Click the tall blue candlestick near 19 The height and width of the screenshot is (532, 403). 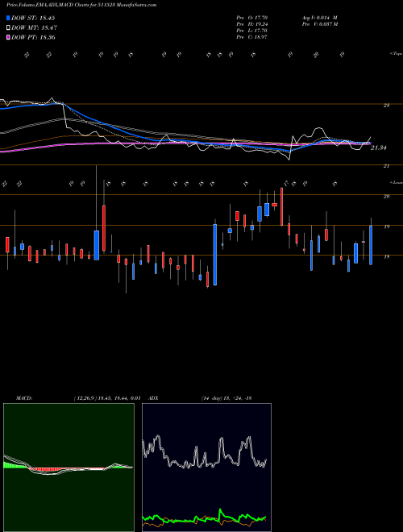coord(215,255)
